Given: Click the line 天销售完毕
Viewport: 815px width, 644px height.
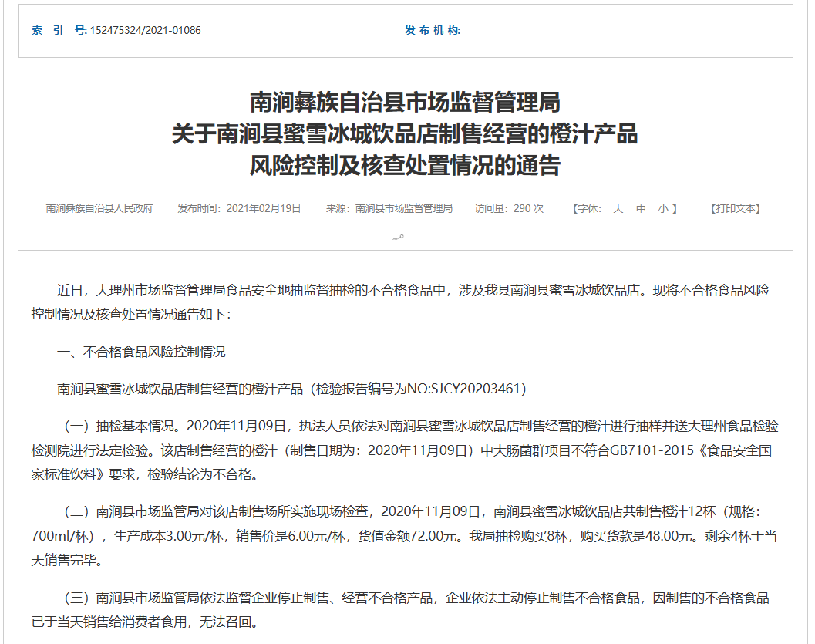Looking at the screenshot, I should (x=66, y=560).
